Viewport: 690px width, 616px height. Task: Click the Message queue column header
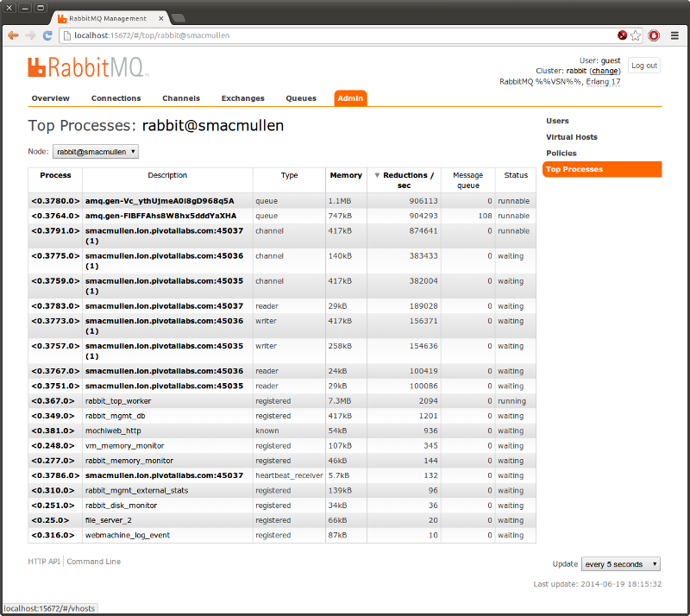click(x=467, y=180)
